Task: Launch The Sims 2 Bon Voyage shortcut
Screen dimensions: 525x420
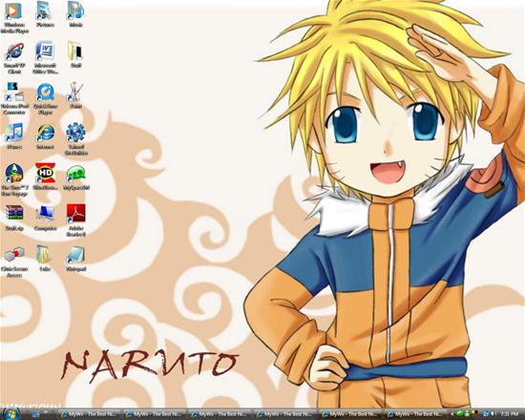Action: click(14, 180)
